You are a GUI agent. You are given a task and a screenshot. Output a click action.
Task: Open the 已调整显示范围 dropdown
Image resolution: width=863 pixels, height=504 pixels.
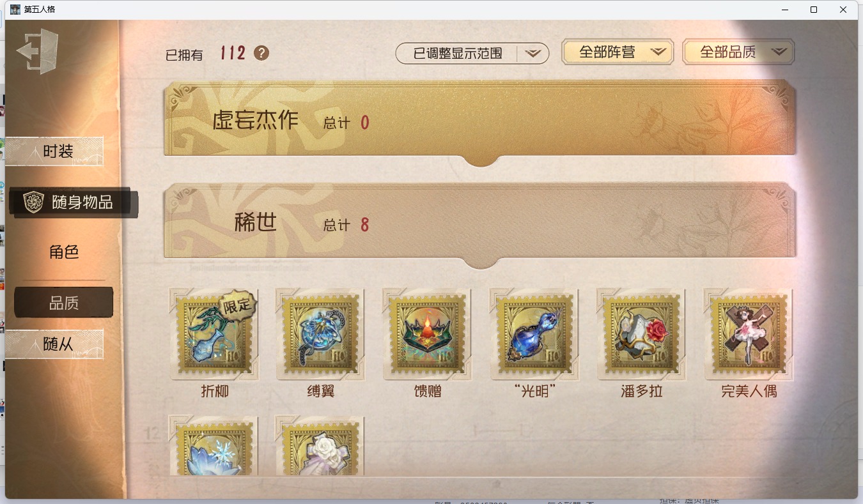click(472, 54)
